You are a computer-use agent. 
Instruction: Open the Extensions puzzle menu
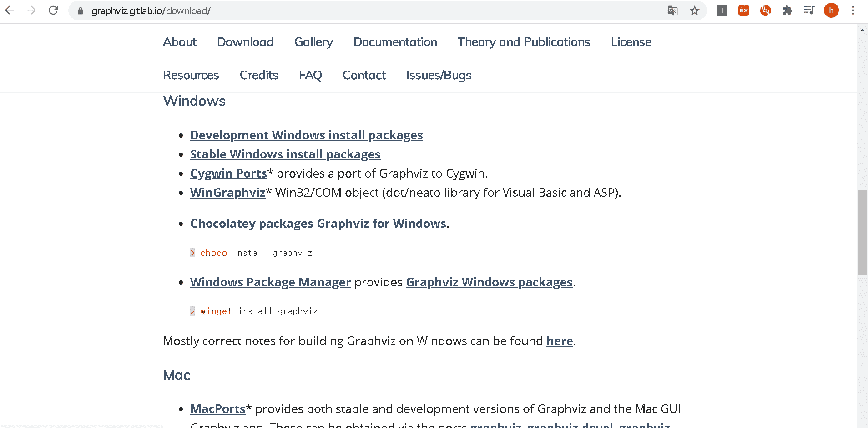787,10
